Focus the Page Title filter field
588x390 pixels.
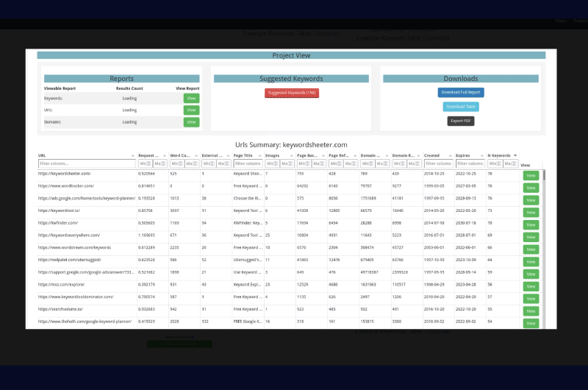(248, 163)
